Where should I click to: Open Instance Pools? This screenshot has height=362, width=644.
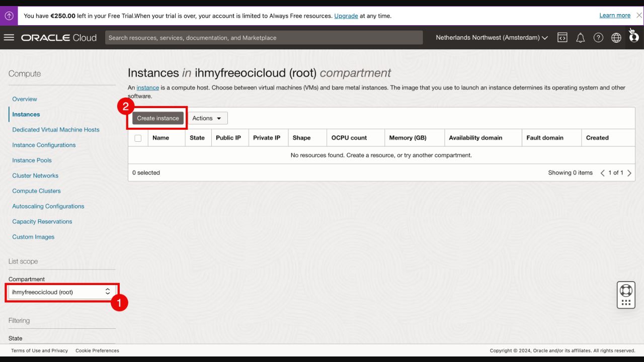coord(32,160)
